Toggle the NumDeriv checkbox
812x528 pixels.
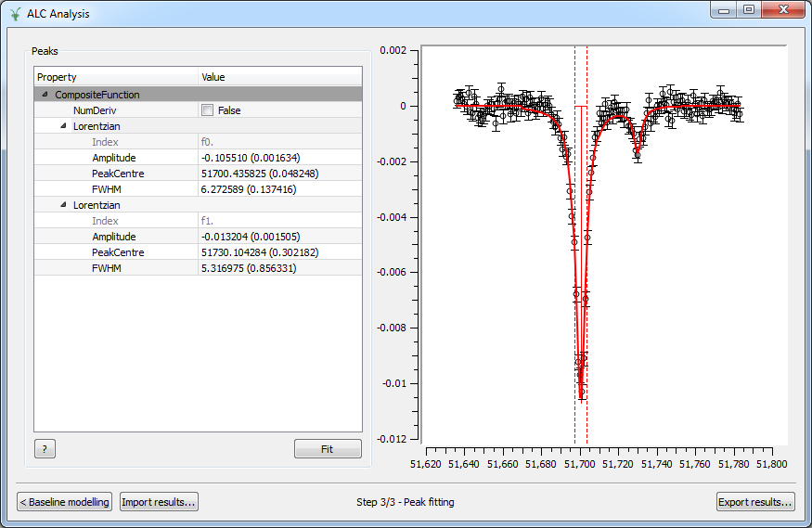(x=208, y=110)
